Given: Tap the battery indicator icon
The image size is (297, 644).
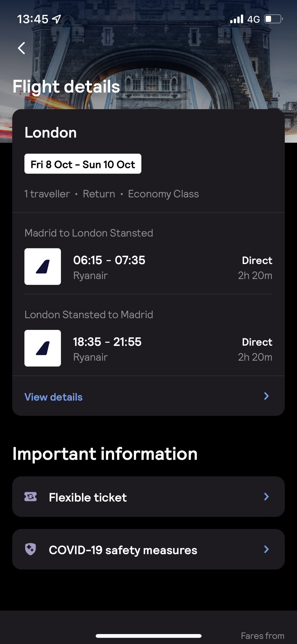Looking at the screenshot, I should [x=273, y=19].
